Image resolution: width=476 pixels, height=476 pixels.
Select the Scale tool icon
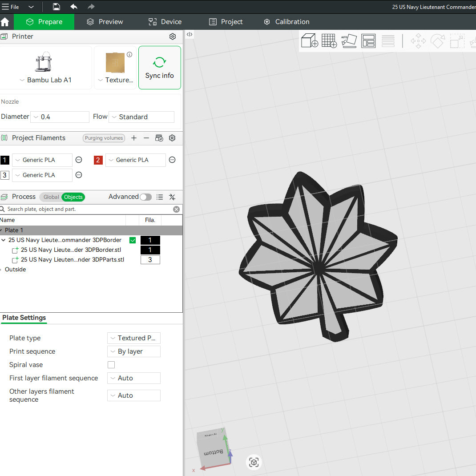point(457,40)
